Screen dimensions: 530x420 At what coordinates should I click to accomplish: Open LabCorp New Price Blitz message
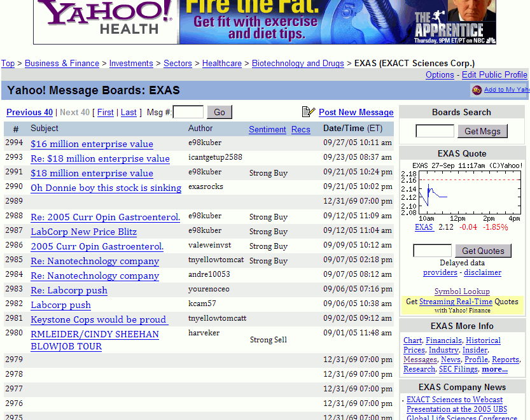[x=84, y=232]
